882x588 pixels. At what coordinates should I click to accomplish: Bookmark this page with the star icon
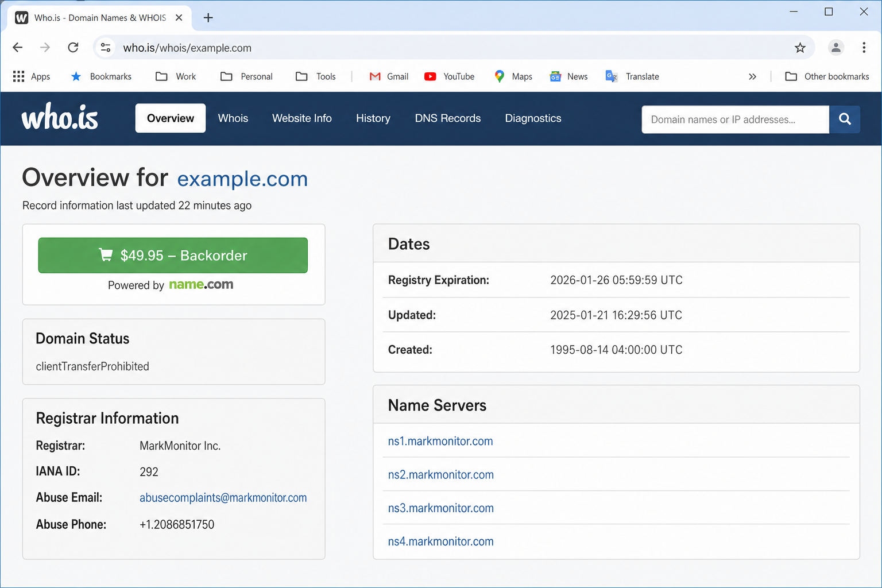click(x=800, y=48)
